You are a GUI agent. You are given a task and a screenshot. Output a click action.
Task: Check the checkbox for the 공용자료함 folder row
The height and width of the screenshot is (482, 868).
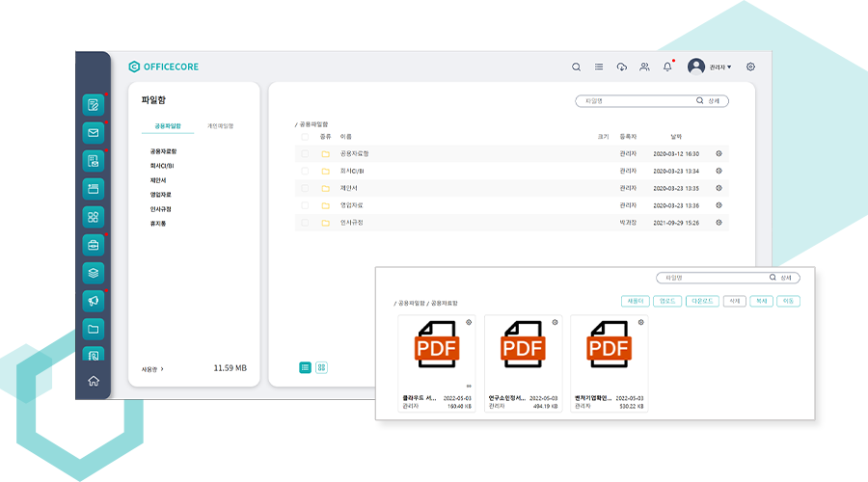pos(305,153)
